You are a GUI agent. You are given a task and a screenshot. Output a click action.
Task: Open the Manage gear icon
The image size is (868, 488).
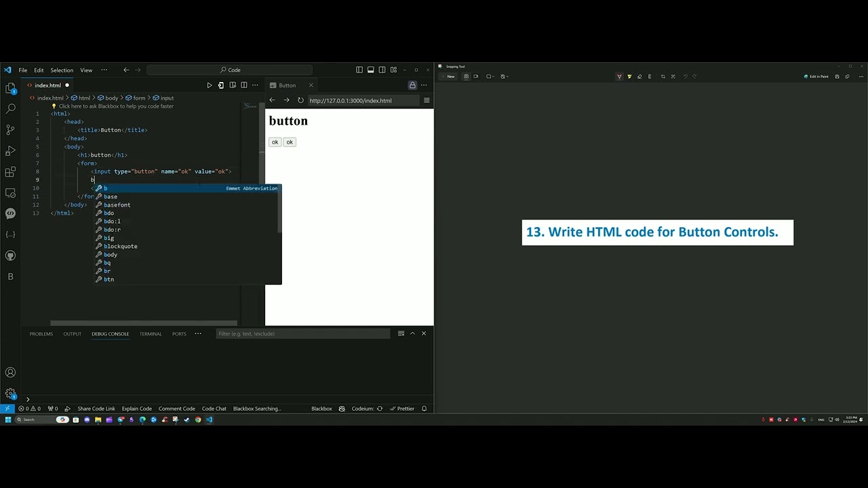pos(10,393)
